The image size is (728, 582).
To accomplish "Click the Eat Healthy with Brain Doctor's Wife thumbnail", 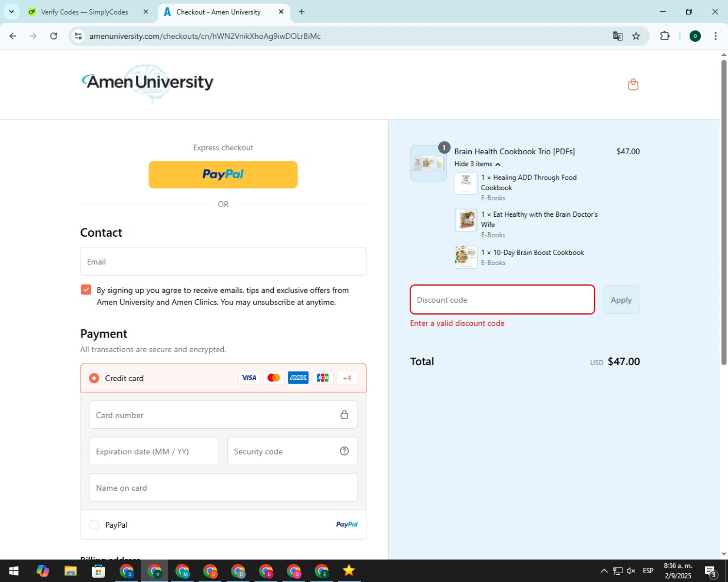I will (466, 220).
